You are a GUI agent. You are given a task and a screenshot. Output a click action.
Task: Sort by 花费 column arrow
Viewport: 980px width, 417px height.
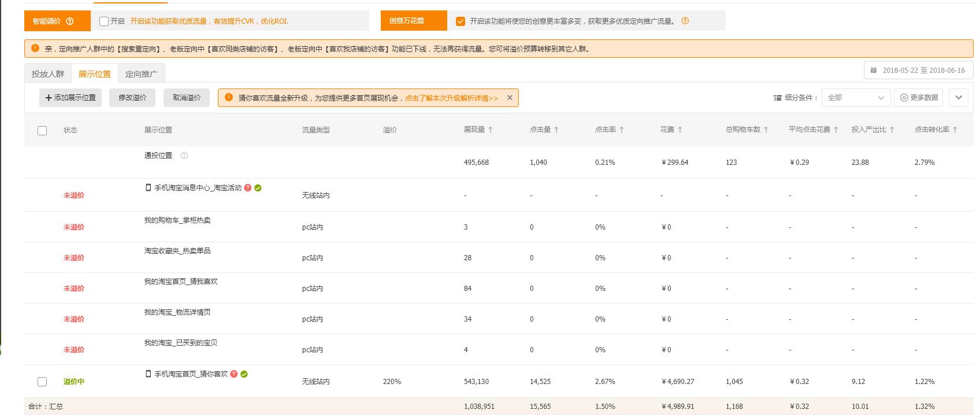[680, 130]
